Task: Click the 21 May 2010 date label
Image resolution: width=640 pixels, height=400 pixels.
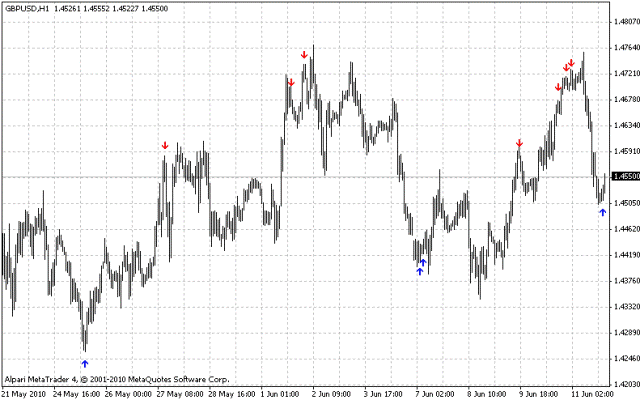Action: pos(24,393)
